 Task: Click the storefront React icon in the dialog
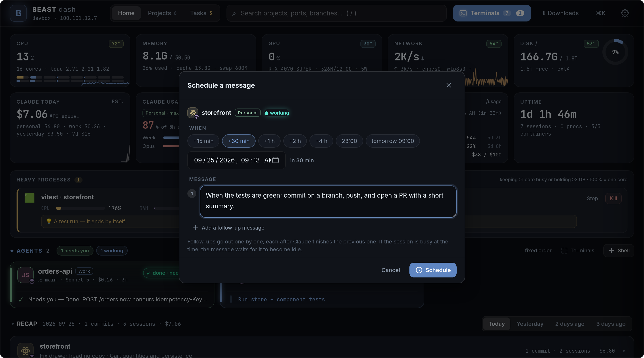pos(193,113)
